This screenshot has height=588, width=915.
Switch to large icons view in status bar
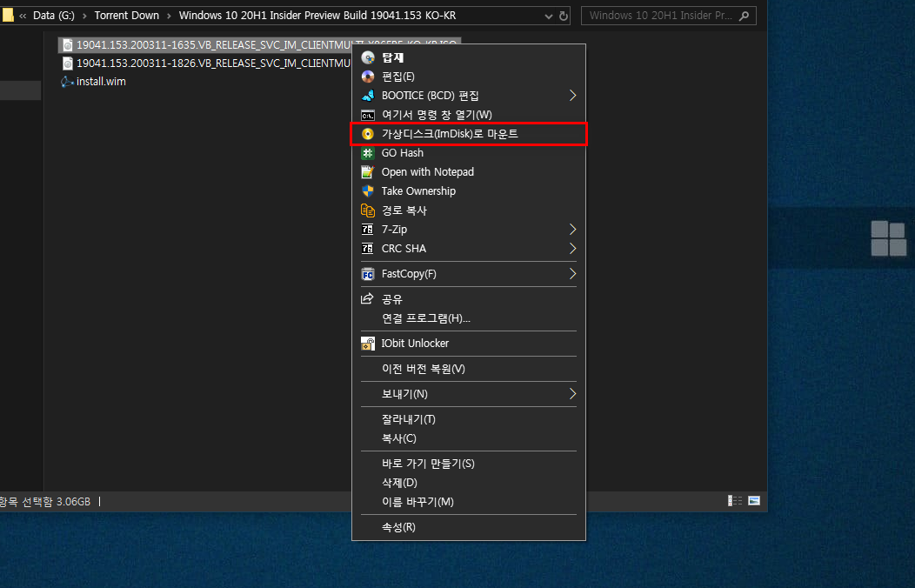[754, 500]
